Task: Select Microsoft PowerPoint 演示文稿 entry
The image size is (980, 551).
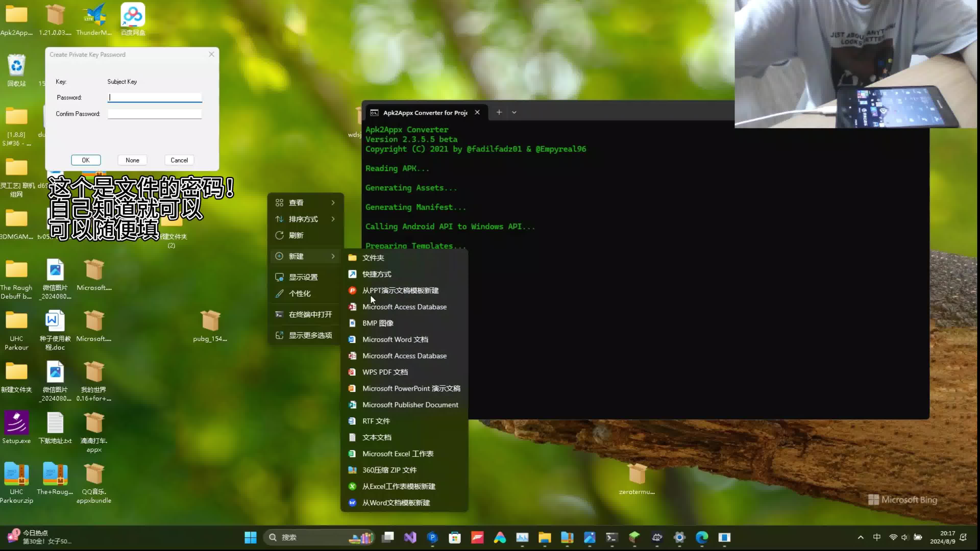Action: pyautogui.click(x=404, y=389)
